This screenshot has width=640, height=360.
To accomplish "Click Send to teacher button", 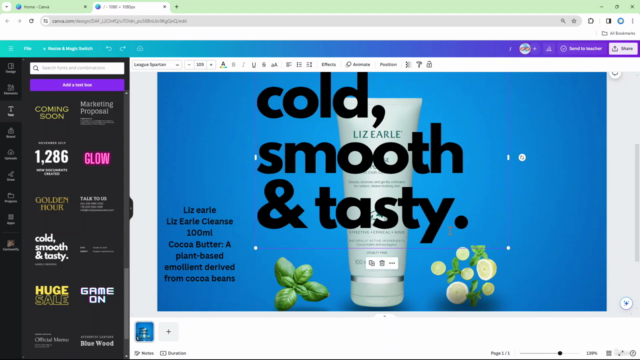I will pos(581,49).
